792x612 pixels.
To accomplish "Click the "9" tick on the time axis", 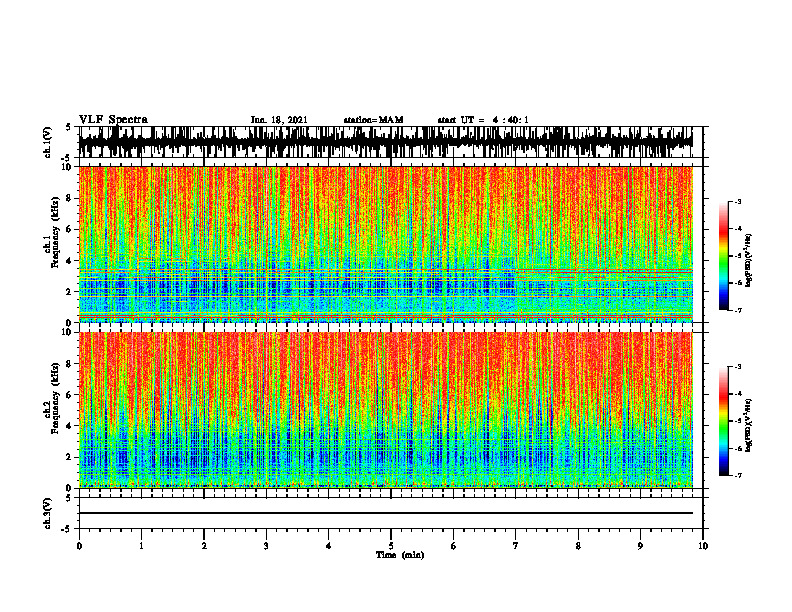I will point(640,546).
